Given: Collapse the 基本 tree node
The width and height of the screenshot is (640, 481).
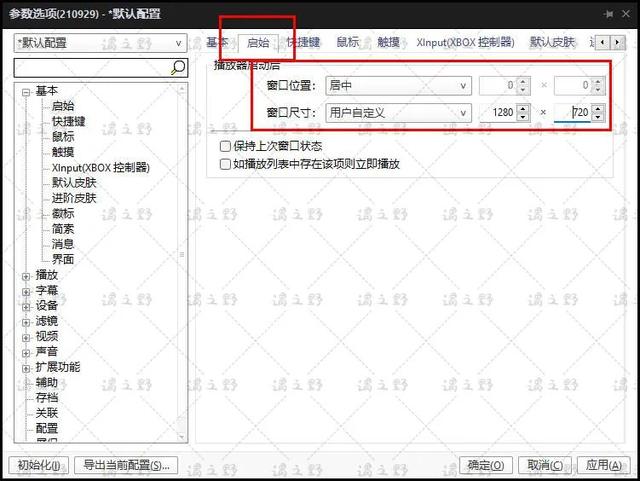Looking at the screenshot, I should tap(26, 92).
